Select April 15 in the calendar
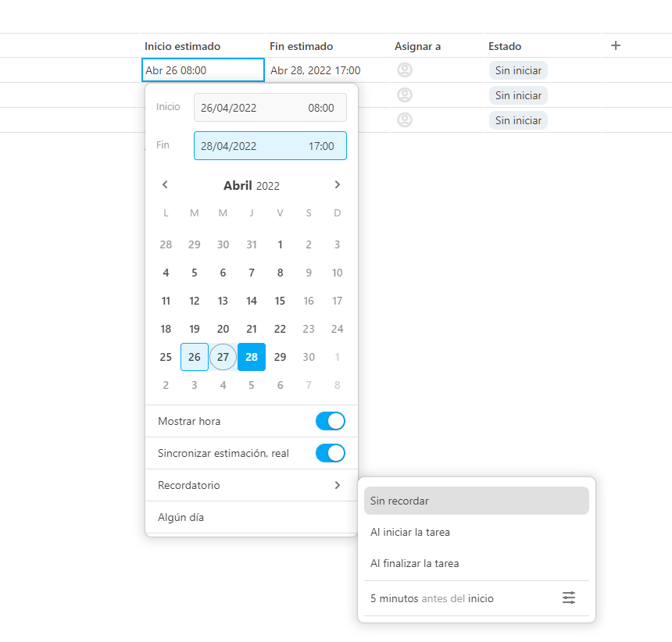This screenshot has height=642, width=672. click(x=280, y=301)
